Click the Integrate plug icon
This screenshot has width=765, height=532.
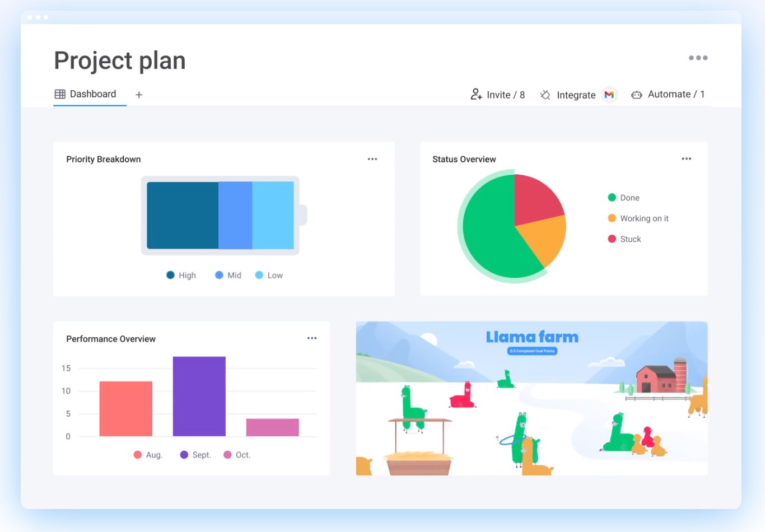point(545,95)
